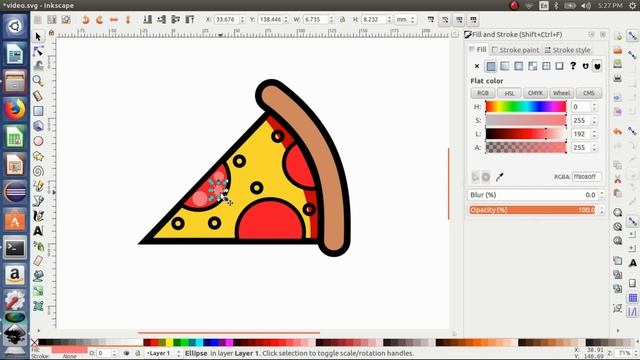Viewport: 640px width, 360px height.
Task: Choose Unset paint question mark
Action: [x=573, y=66]
